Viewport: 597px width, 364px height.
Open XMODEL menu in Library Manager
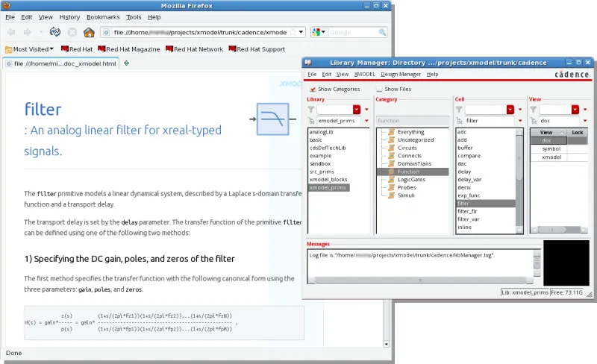pyautogui.click(x=365, y=75)
